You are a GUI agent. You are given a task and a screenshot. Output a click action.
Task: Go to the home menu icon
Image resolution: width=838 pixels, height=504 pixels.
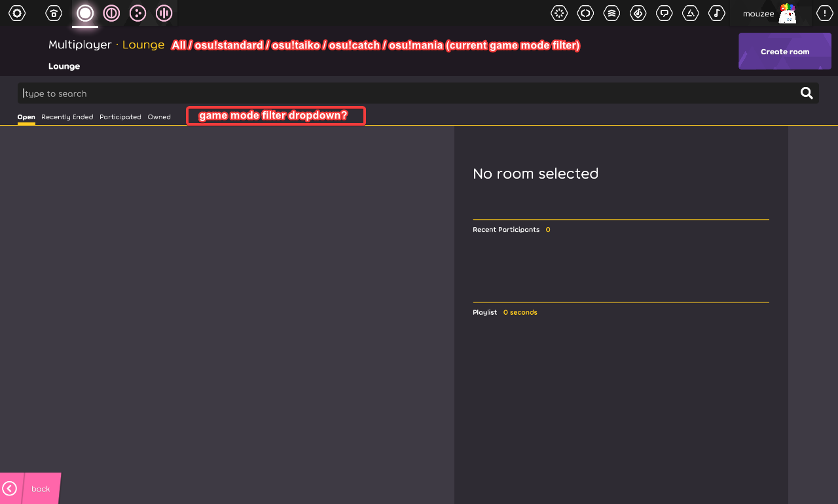point(54,13)
